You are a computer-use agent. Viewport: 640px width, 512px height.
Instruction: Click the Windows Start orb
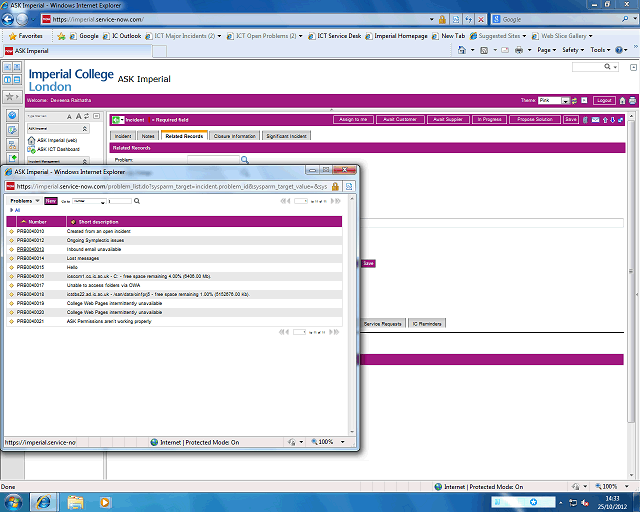tap(16, 500)
